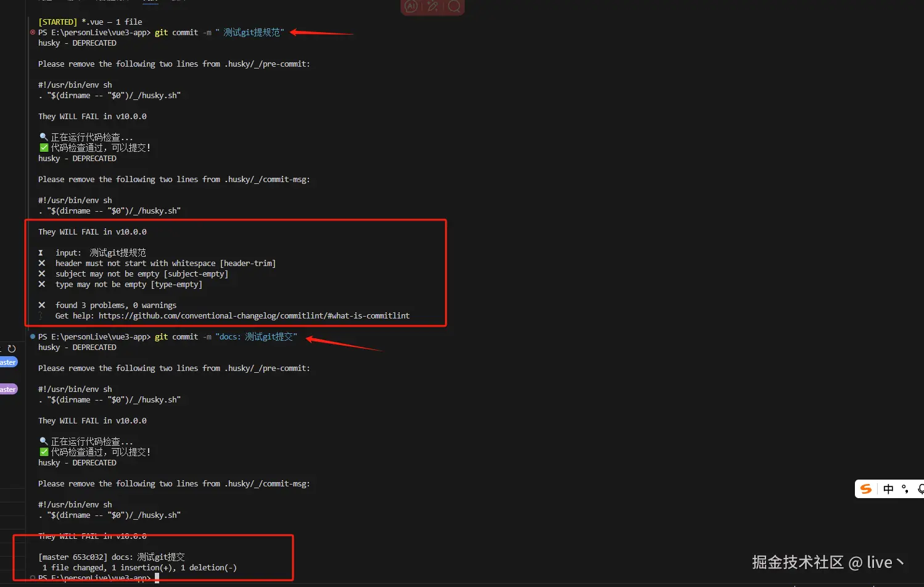Click the "found 3 problems, 0 warnings" line
The width and height of the screenshot is (924, 587).
pyautogui.click(x=116, y=305)
